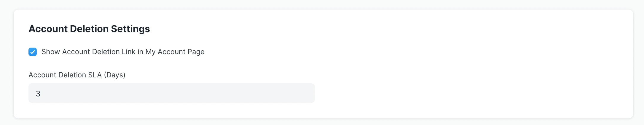Click the number 3 in SLA field
The image size is (644, 125).
click(38, 94)
